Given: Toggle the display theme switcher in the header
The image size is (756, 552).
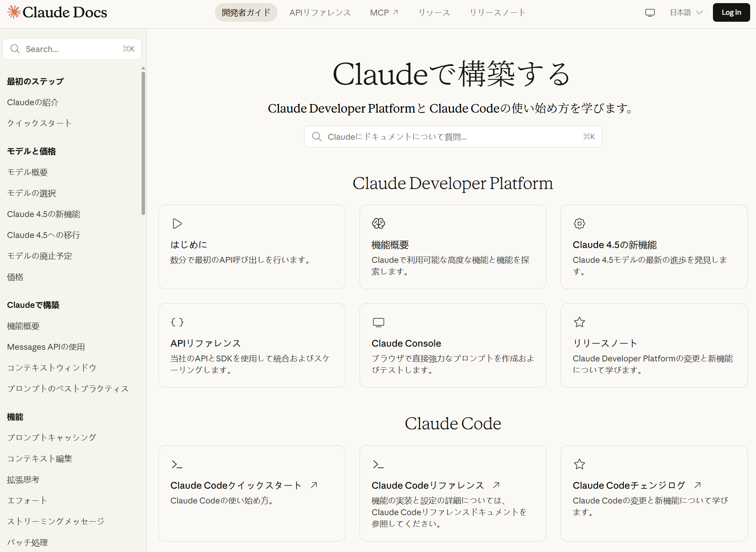Looking at the screenshot, I should point(650,12).
